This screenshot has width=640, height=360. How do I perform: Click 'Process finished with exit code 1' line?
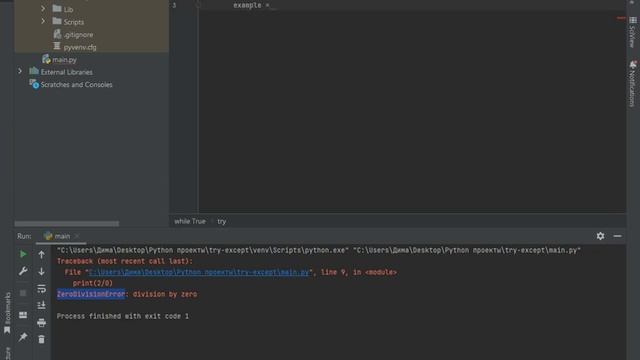point(122,316)
